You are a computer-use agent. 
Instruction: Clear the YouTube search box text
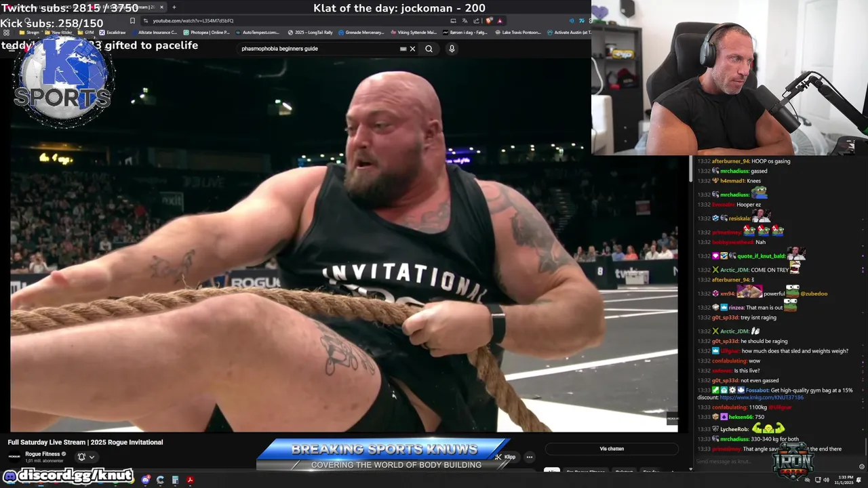point(412,49)
